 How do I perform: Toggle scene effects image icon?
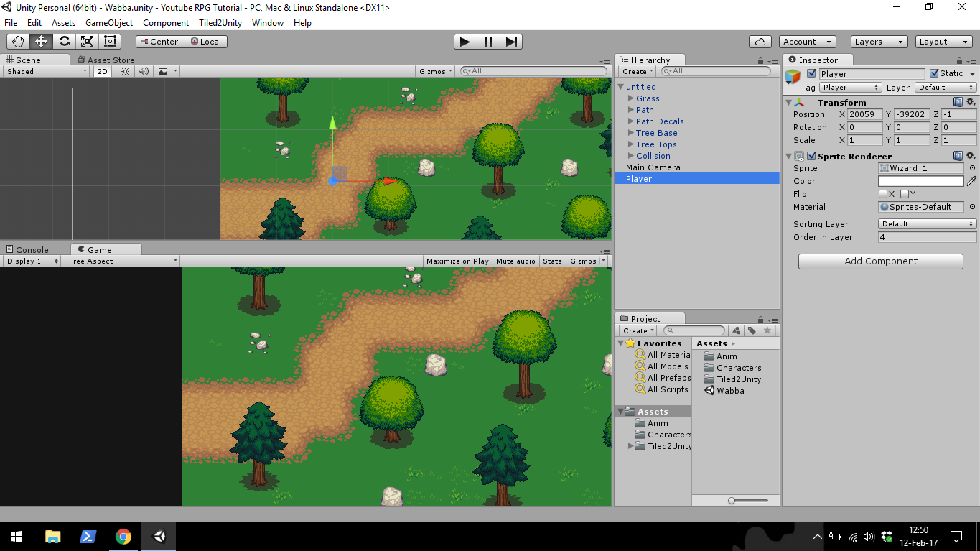point(163,71)
